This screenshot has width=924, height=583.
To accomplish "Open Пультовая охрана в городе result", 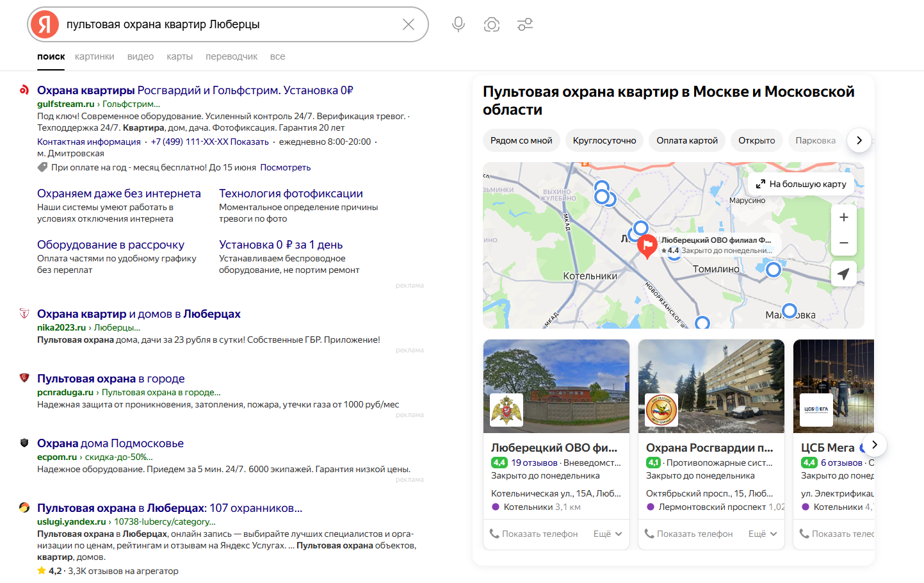I will click(111, 379).
